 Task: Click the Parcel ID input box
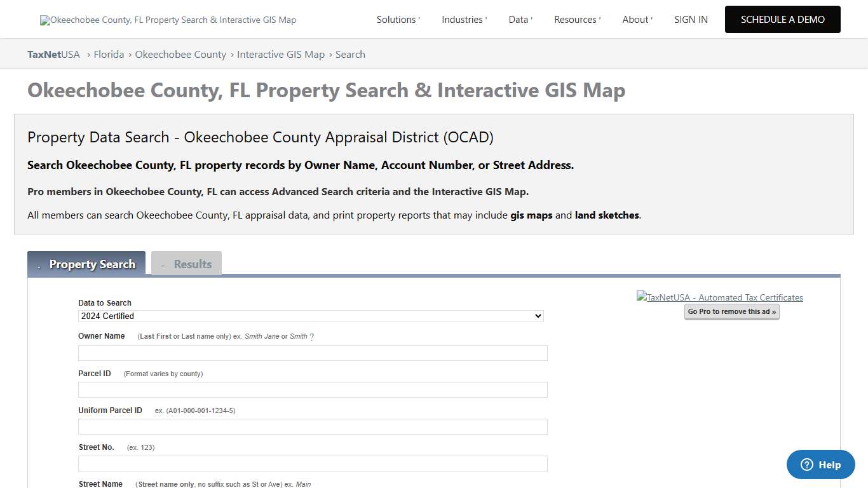(312, 390)
